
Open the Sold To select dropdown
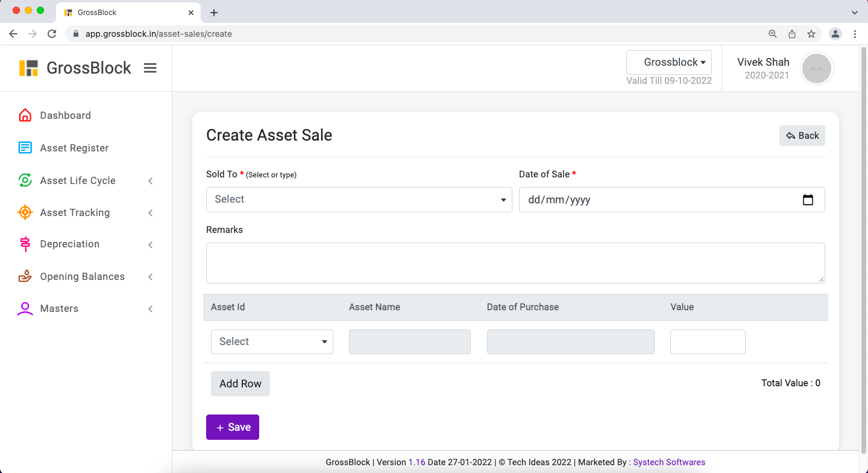point(359,200)
